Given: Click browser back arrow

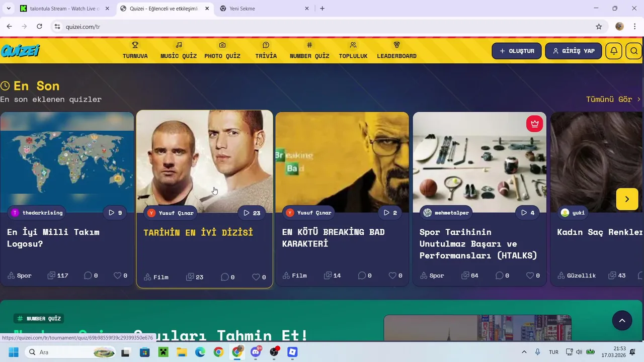Looking at the screenshot, I should tap(9, 26).
